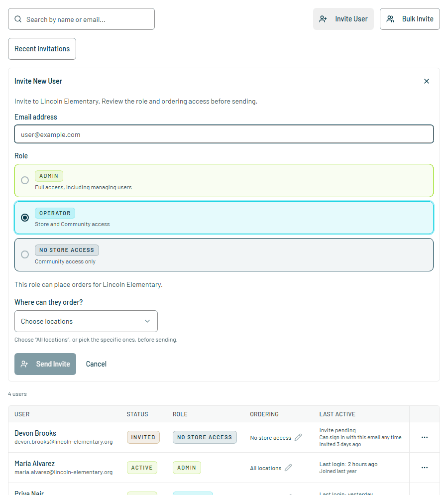The height and width of the screenshot is (495, 448).
Task: Open more actions for Devon Brooks
Action: click(x=424, y=437)
